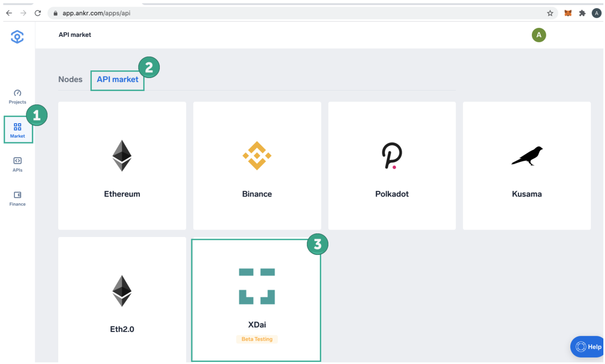Open Finance in the sidebar
This screenshot has width=605, height=364.
17,199
